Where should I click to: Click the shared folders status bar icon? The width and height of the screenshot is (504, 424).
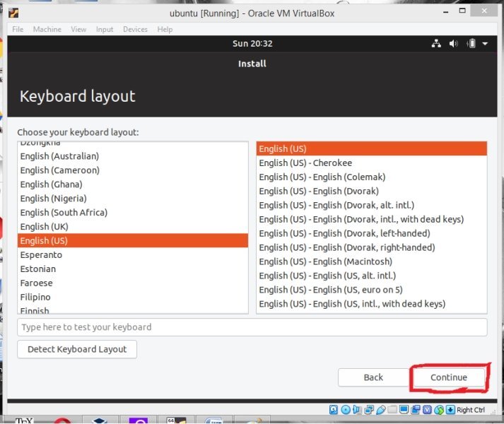click(392, 410)
